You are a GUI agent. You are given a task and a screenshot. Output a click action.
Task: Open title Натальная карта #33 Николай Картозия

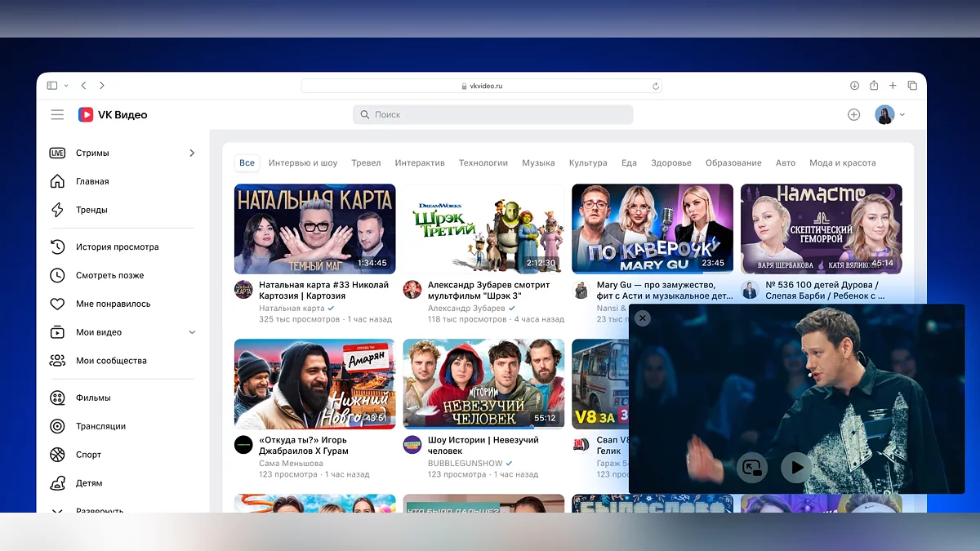coord(324,291)
